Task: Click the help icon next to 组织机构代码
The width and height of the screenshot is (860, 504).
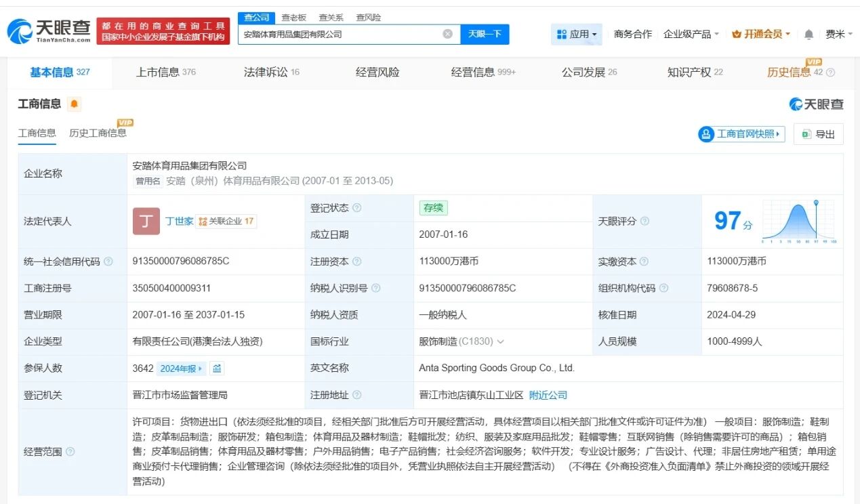Action: click(663, 289)
